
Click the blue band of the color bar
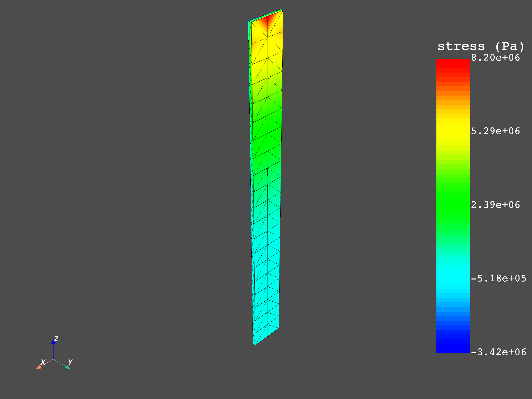pos(453,343)
